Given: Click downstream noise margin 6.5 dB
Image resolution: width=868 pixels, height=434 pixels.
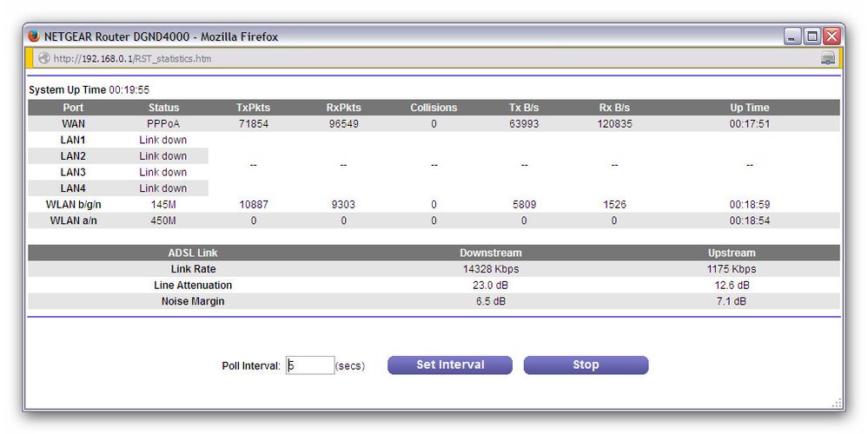Looking at the screenshot, I should (x=490, y=301).
